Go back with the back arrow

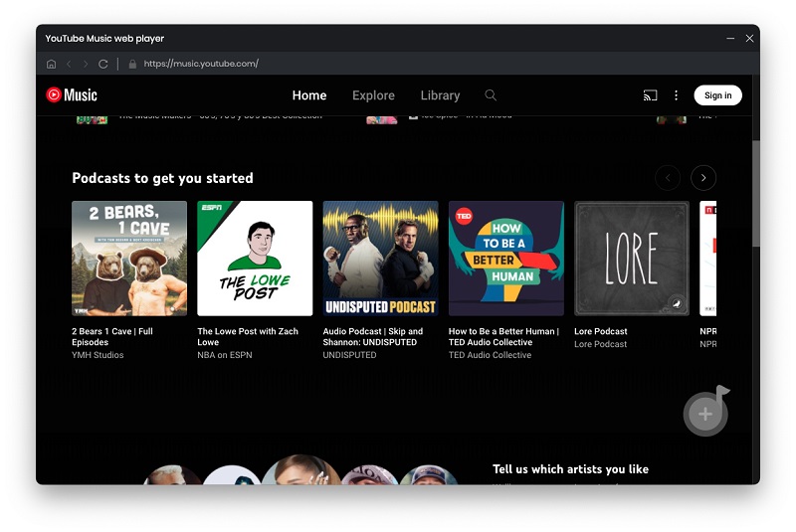click(x=69, y=64)
